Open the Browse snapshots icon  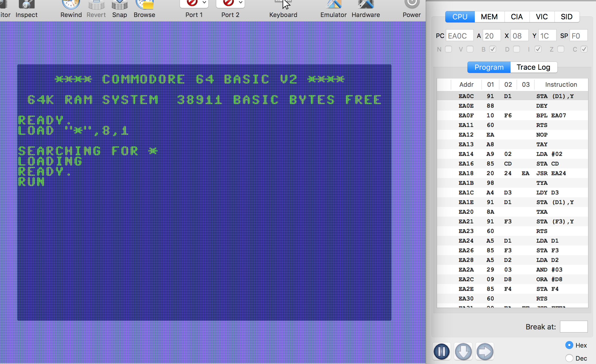click(144, 4)
